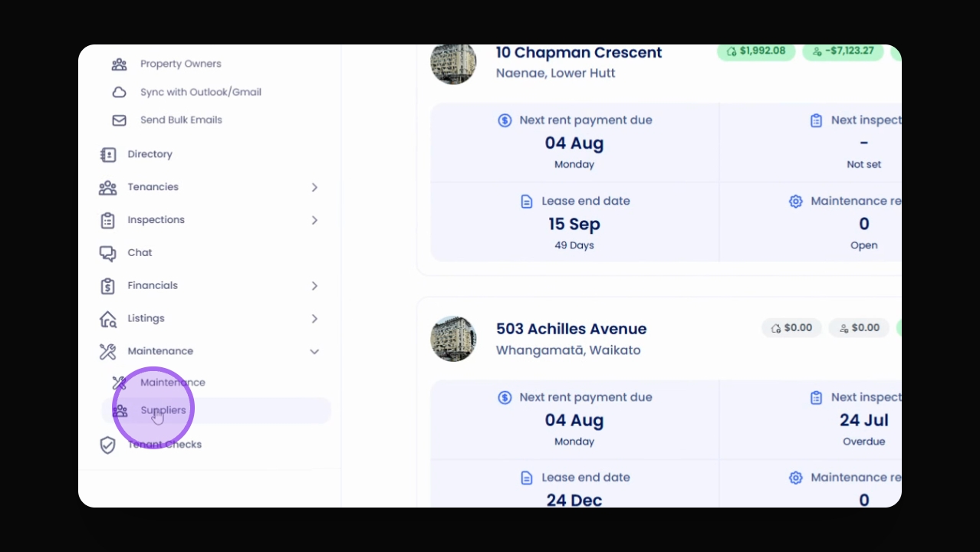Open the Maintenance sub-item

click(173, 383)
